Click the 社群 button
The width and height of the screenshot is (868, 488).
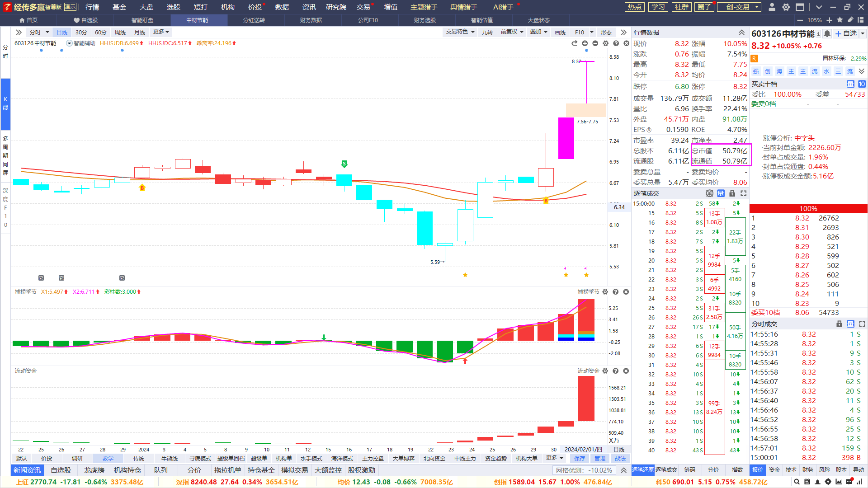[x=682, y=7]
